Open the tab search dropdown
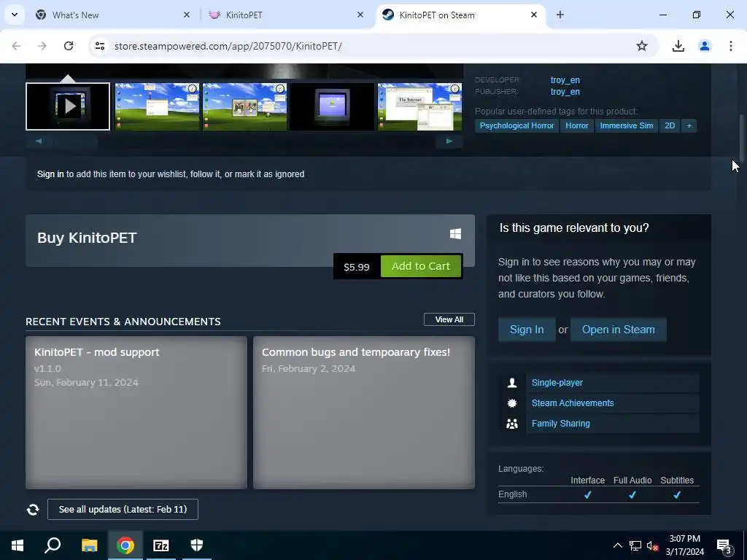Image resolution: width=747 pixels, height=560 pixels. click(x=15, y=15)
